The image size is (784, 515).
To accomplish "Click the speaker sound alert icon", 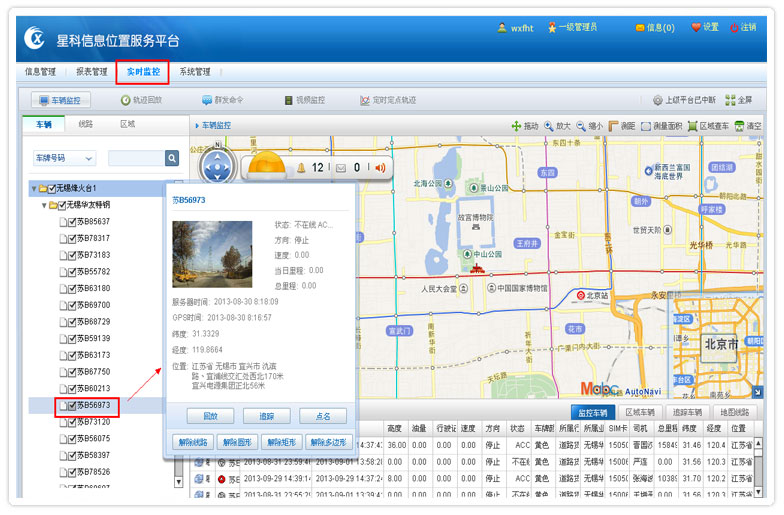I will coord(380,167).
